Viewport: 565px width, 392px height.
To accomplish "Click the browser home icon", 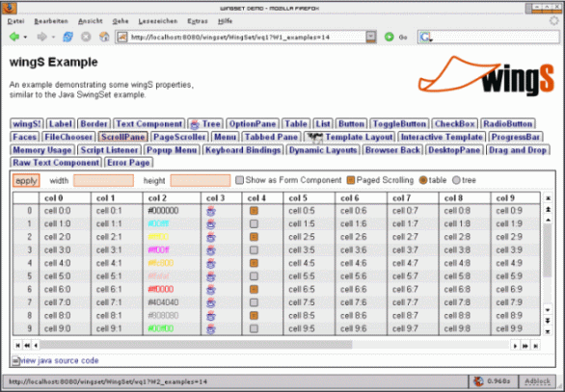I will point(104,37).
